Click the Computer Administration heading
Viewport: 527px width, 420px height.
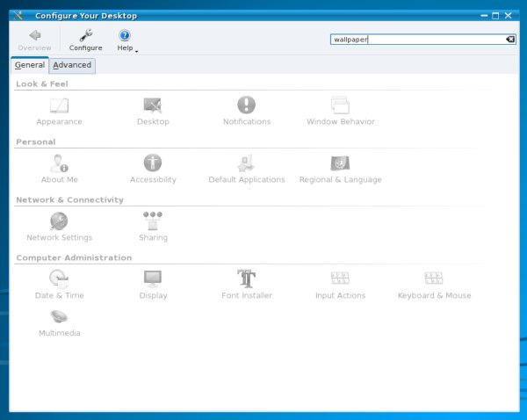pos(74,257)
